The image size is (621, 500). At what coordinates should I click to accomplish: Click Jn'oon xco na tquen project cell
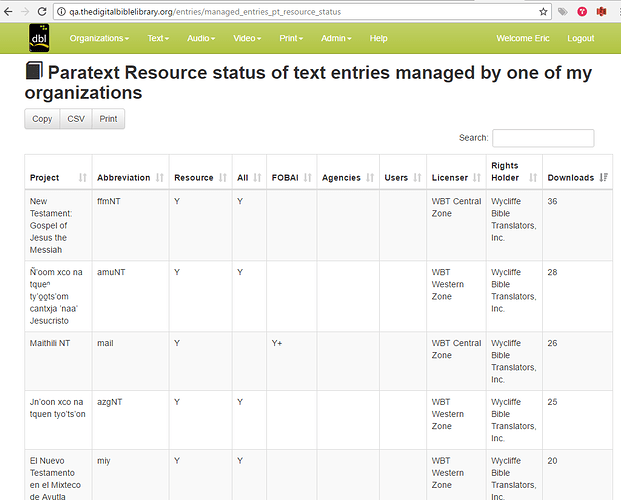point(58,420)
